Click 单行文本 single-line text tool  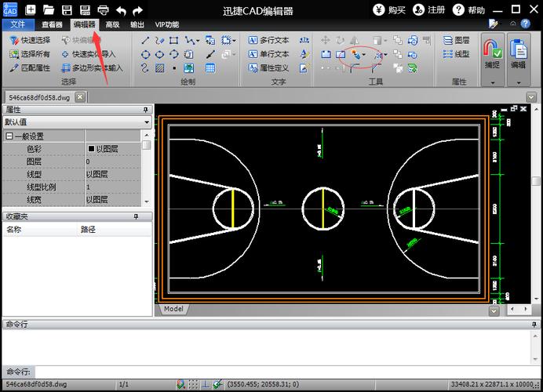click(268, 54)
